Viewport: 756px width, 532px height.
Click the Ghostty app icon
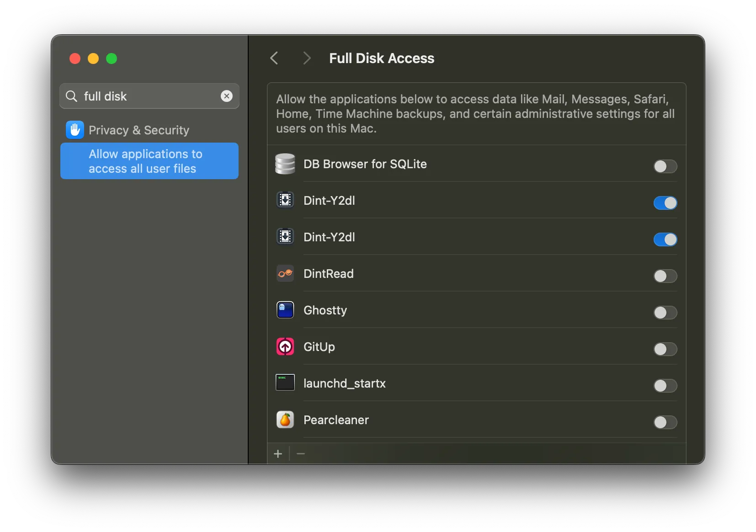285,310
